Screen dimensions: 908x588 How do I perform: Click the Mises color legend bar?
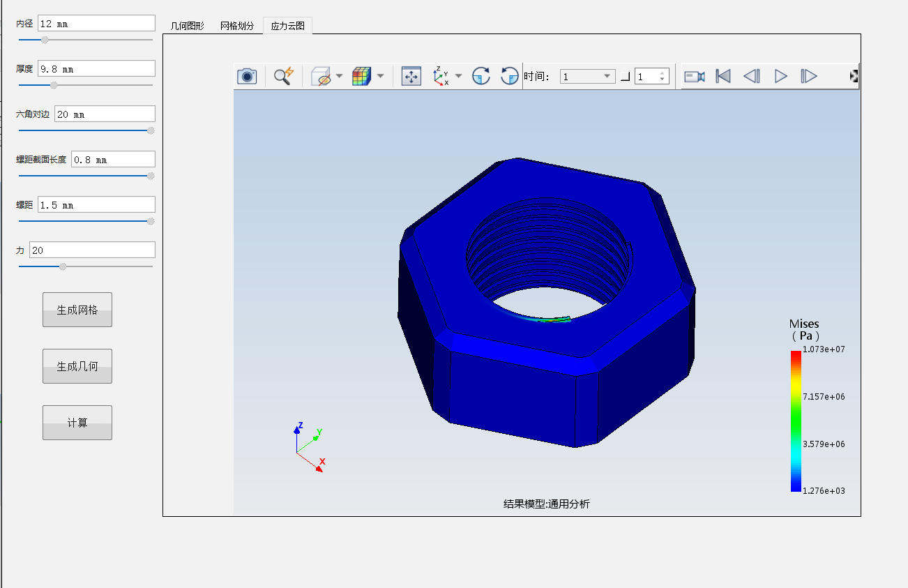point(796,421)
